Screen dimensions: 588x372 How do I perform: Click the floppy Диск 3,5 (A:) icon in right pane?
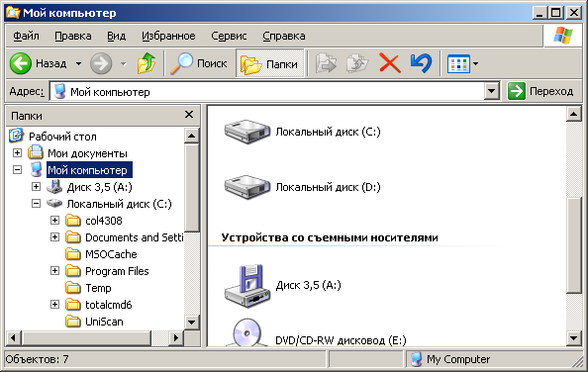[247, 286]
